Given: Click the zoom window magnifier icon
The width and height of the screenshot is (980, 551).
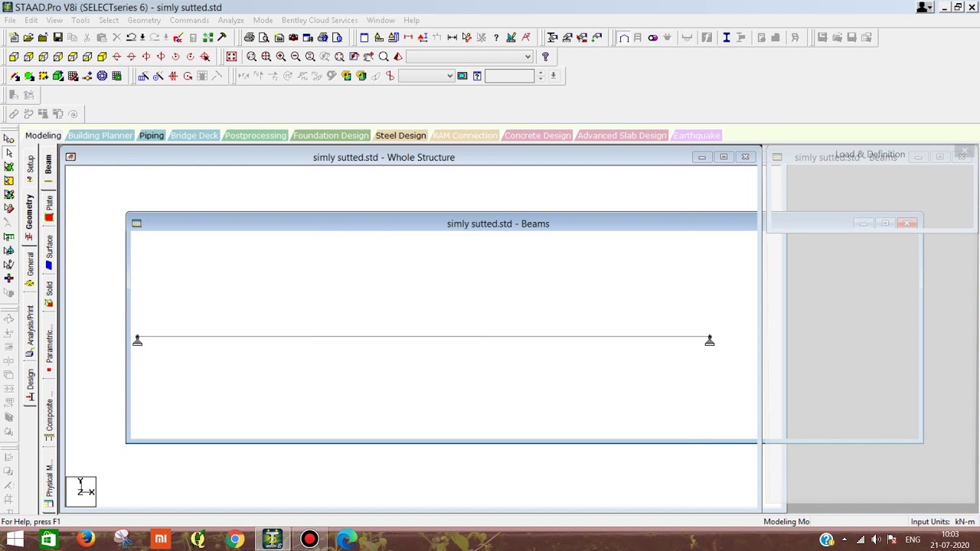Looking at the screenshot, I should pos(251,57).
